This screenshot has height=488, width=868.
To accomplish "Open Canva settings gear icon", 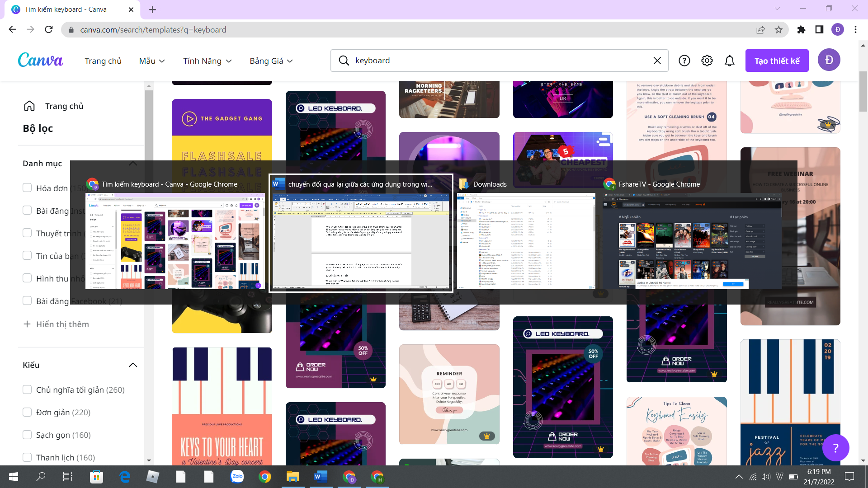I will (707, 61).
